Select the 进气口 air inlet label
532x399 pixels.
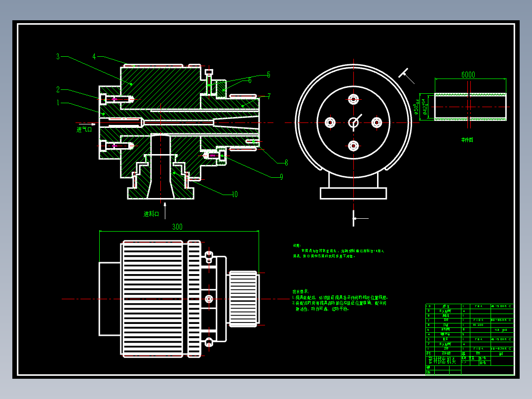[x=84, y=129]
